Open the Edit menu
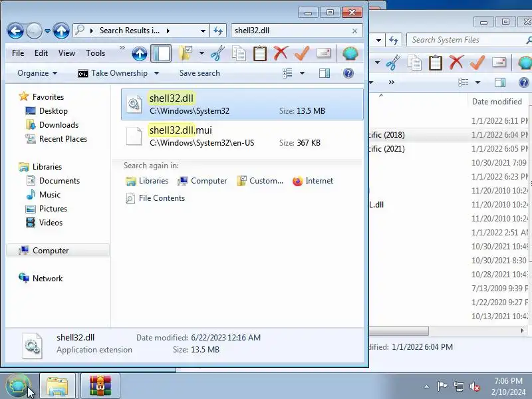The height and width of the screenshot is (399, 532). pos(41,53)
